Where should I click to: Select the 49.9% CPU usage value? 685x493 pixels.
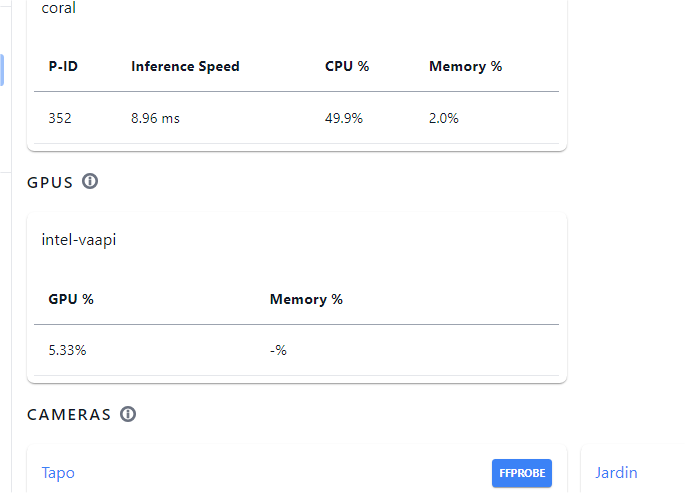tap(343, 118)
